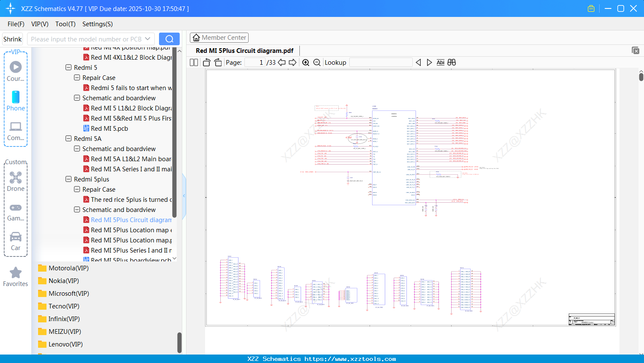
Task: Click the XZZ app logo icon
Action: (x=11, y=8)
